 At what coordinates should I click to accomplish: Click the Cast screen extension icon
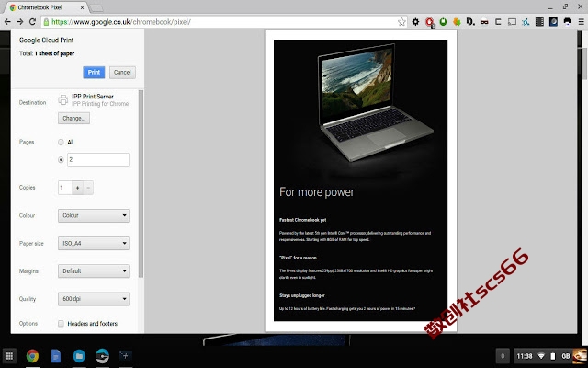[512, 22]
